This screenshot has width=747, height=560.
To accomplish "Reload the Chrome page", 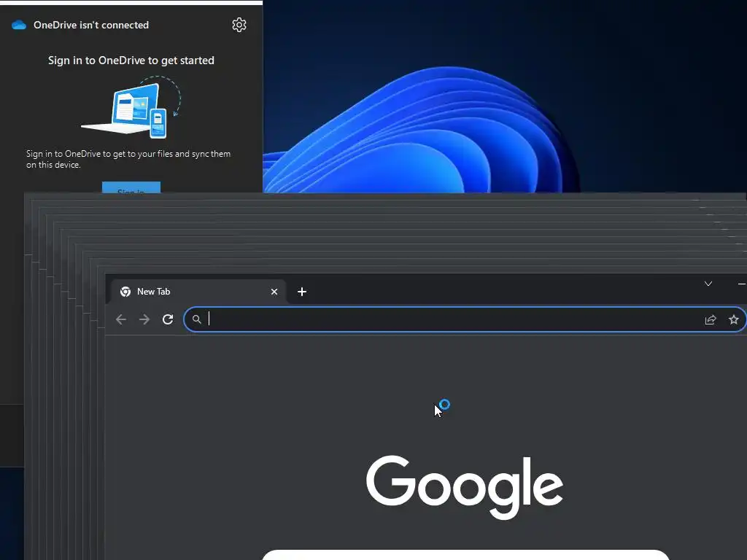I will (x=168, y=319).
